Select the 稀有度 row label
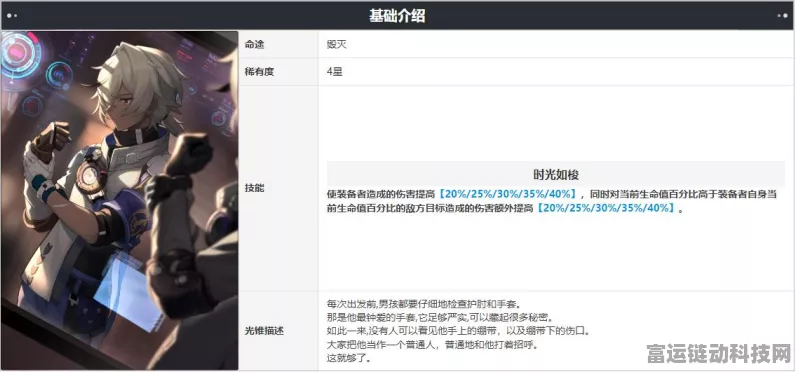796x372 pixels. (259, 72)
